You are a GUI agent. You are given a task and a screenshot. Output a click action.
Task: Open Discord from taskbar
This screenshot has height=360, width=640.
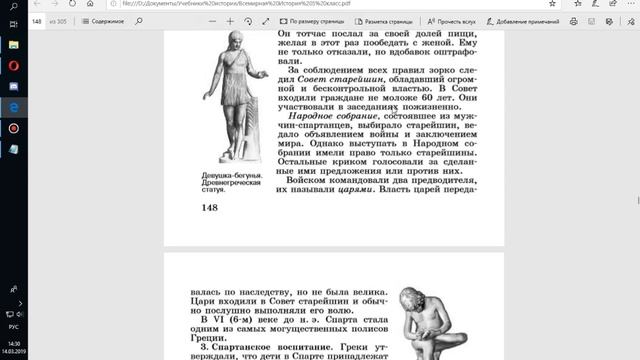(x=13, y=87)
